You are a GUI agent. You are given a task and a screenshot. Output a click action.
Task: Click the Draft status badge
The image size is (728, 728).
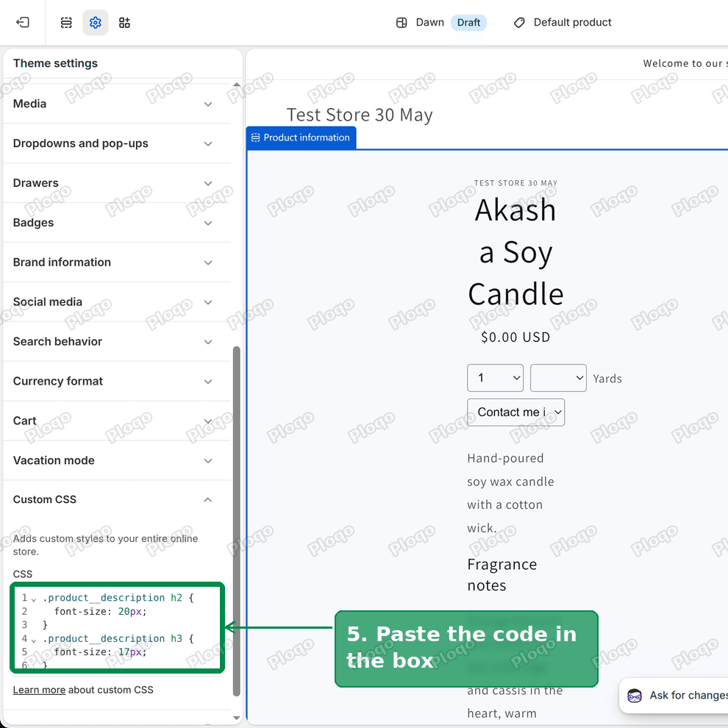click(x=468, y=22)
